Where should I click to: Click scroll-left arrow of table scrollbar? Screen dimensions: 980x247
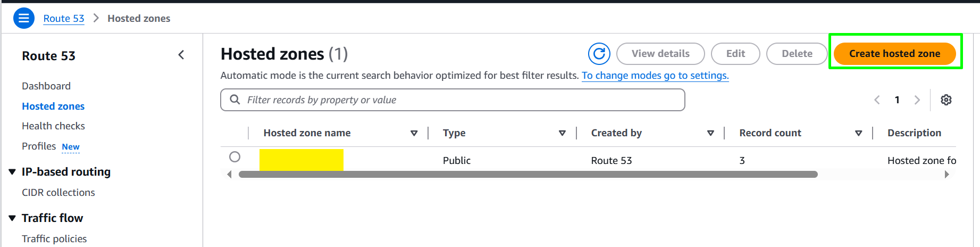229,175
